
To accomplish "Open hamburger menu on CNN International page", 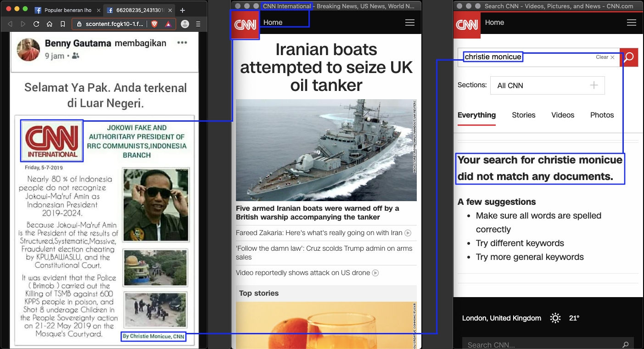I will point(410,23).
